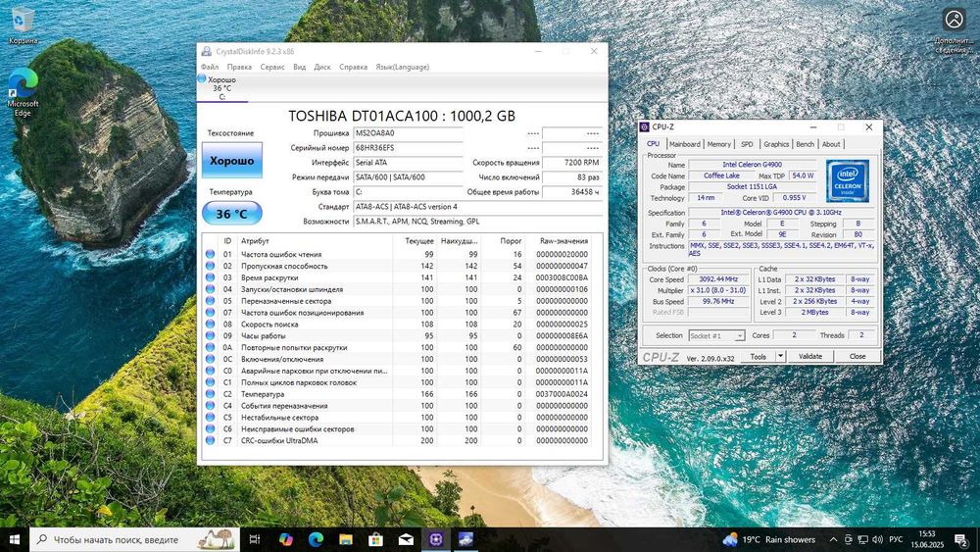The width and height of the screenshot is (980, 552).
Task: Click the Хорошо health status button
Action: [x=232, y=161]
